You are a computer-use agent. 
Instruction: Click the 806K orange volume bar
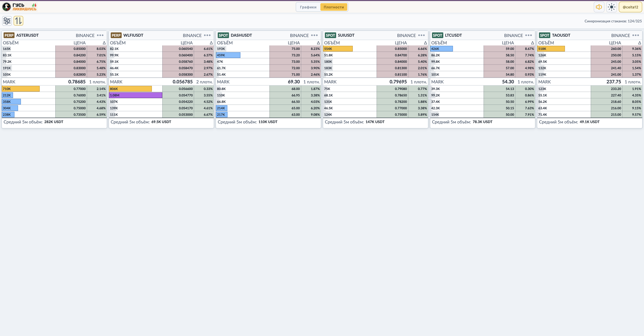tap(130, 89)
